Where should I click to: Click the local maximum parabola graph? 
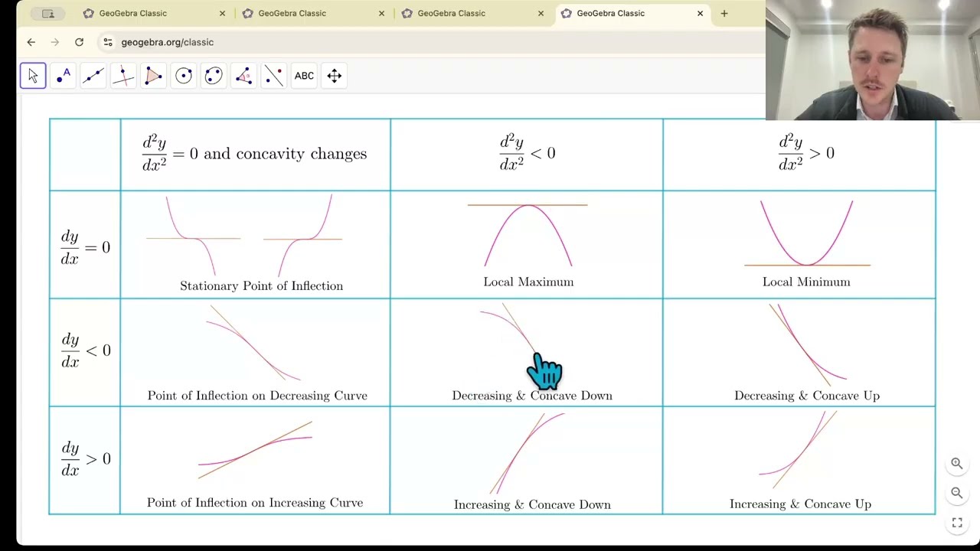(x=528, y=234)
